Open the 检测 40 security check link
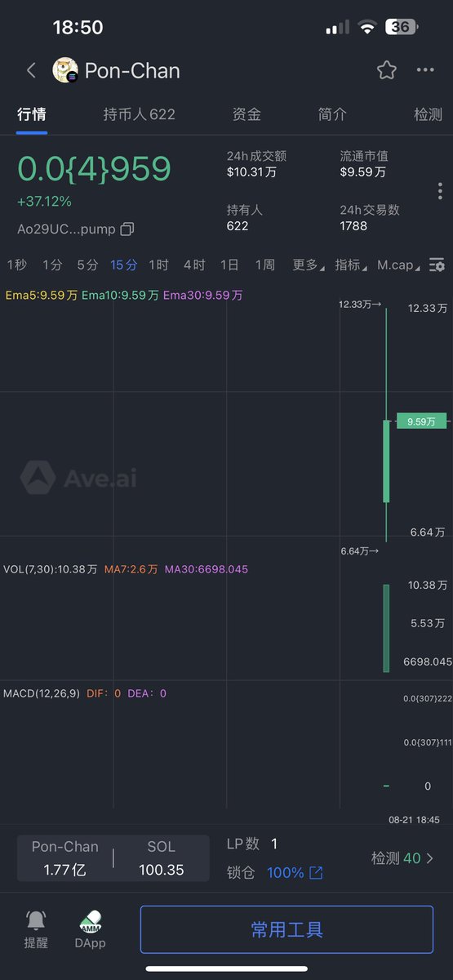Image resolution: width=453 pixels, height=980 pixels. 402,858
